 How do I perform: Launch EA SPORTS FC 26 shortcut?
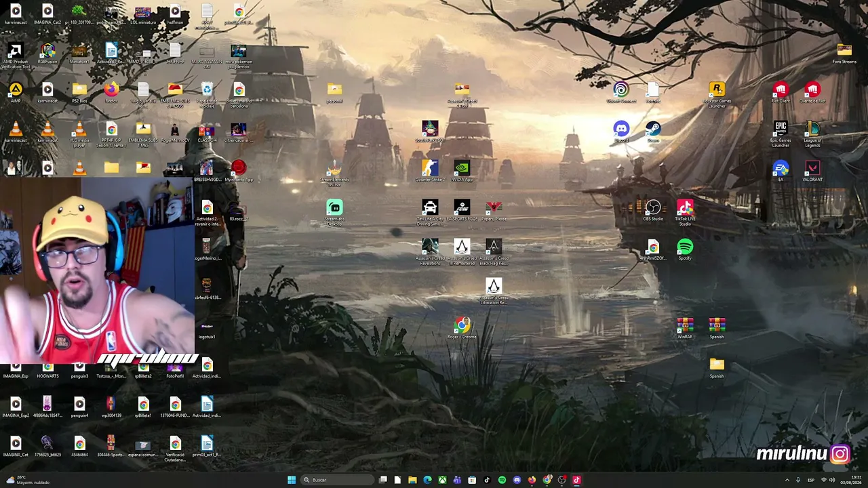[x=462, y=211]
